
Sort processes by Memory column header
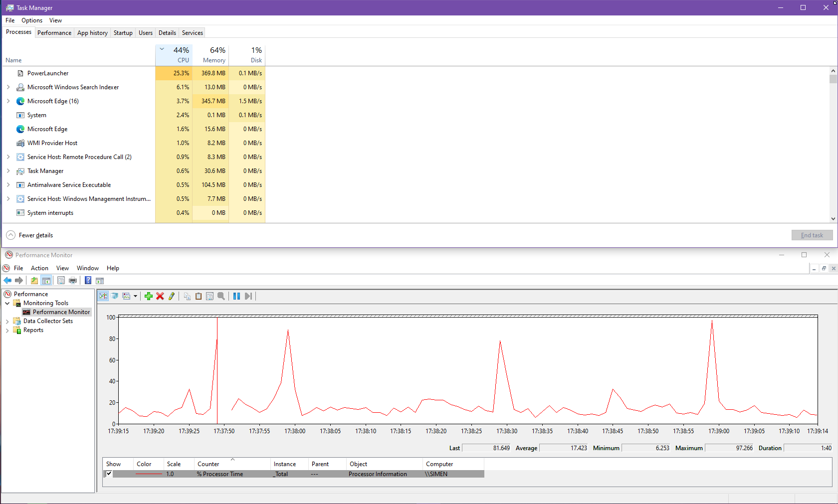click(x=210, y=55)
